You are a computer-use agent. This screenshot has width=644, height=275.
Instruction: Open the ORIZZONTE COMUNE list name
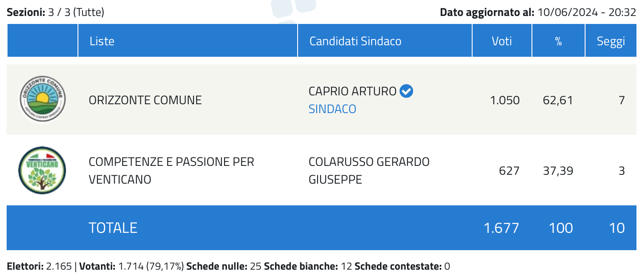[x=145, y=100]
